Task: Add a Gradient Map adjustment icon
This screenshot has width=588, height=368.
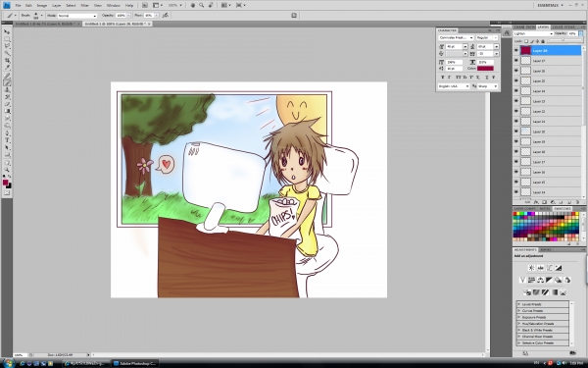Action: coord(554,292)
